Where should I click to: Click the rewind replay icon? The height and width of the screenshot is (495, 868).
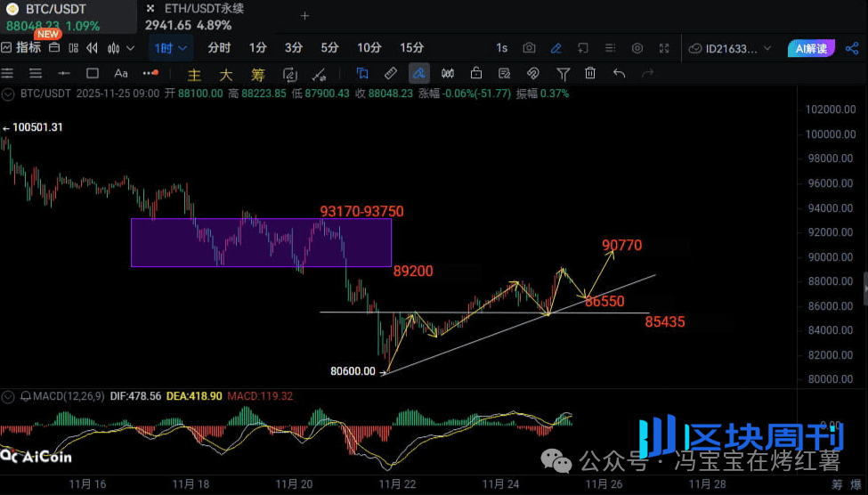pos(93,48)
